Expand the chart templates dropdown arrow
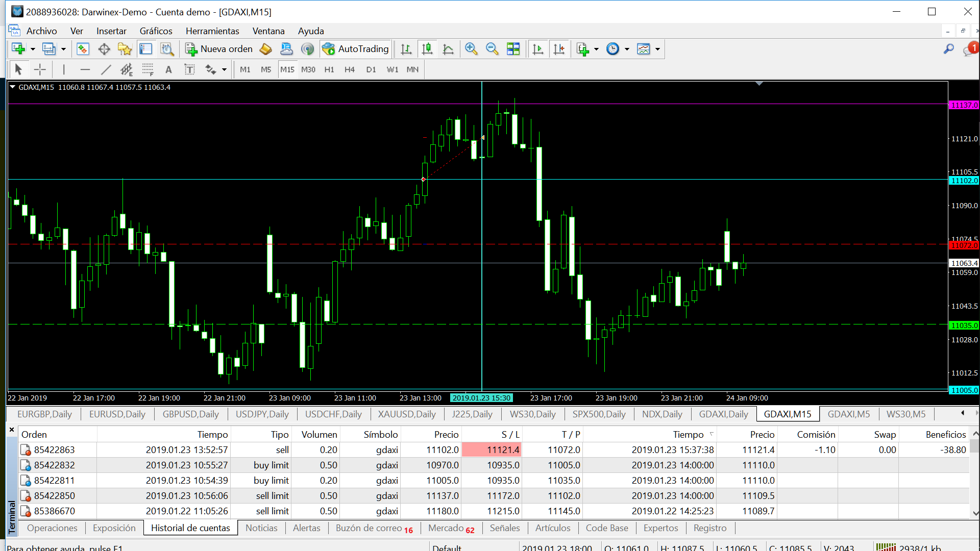Image resolution: width=980 pixels, height=551 pixels. (x=657, y=49)
